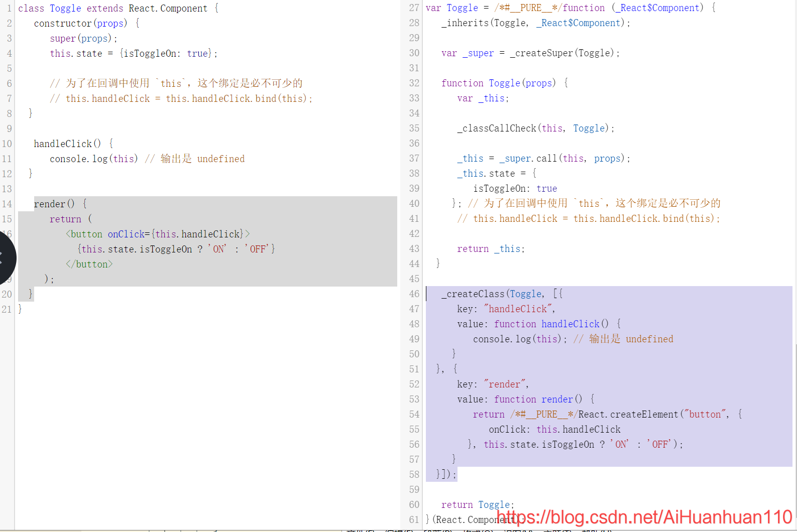
Task: Click 'var Toggle = /*#__PURE__*/function' on line 27
Action: [x=515, y=8]
